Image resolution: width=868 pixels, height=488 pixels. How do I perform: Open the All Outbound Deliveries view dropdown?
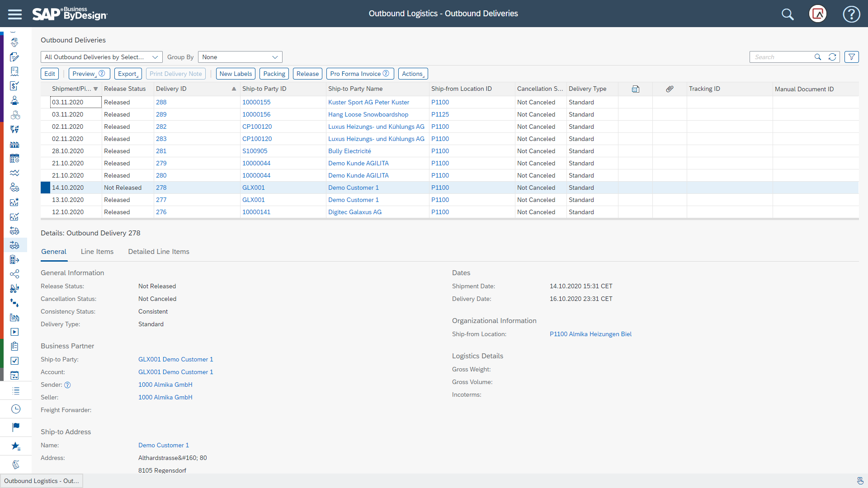101,57
